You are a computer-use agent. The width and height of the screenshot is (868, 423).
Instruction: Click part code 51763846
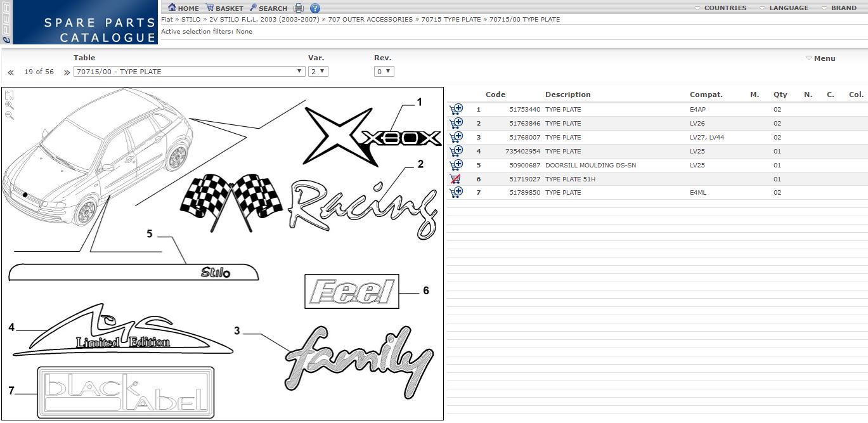(525, 124)
